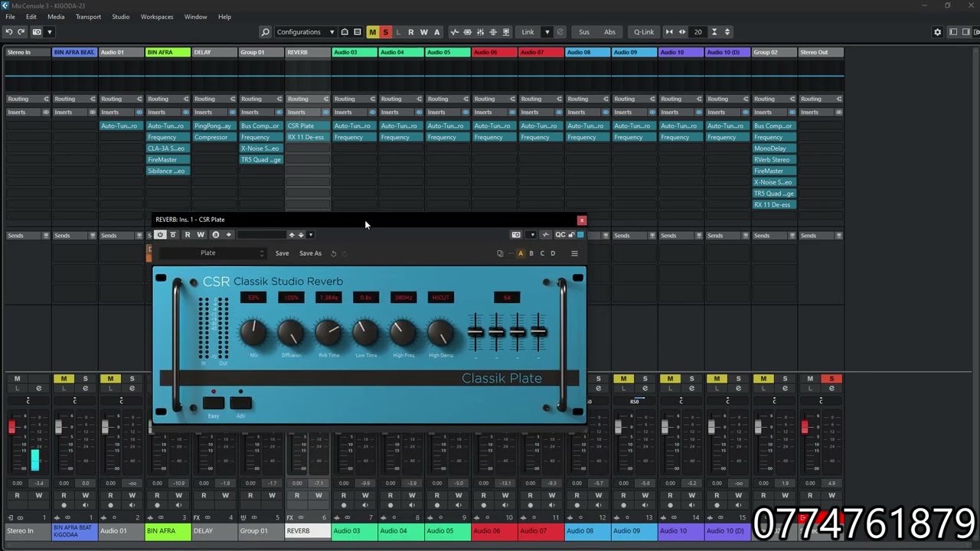
Task: Enable Read automation in the plugin header
Action: point(188,235)
